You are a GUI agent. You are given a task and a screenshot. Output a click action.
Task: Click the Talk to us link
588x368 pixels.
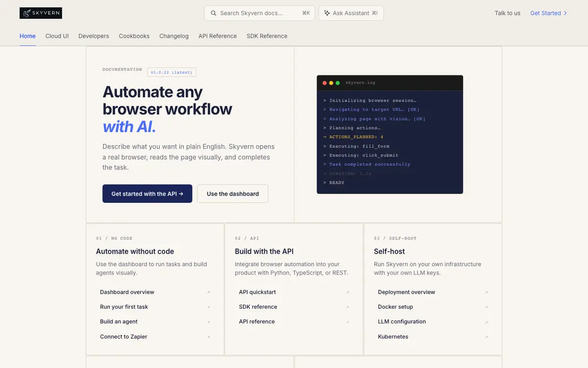507,13
